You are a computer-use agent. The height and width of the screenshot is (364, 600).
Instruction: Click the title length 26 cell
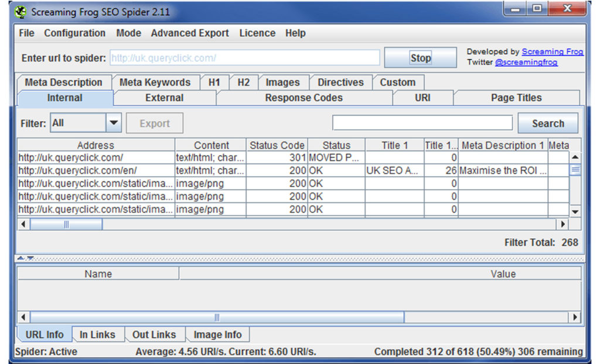pyautogui.click(x=441, y=170)
